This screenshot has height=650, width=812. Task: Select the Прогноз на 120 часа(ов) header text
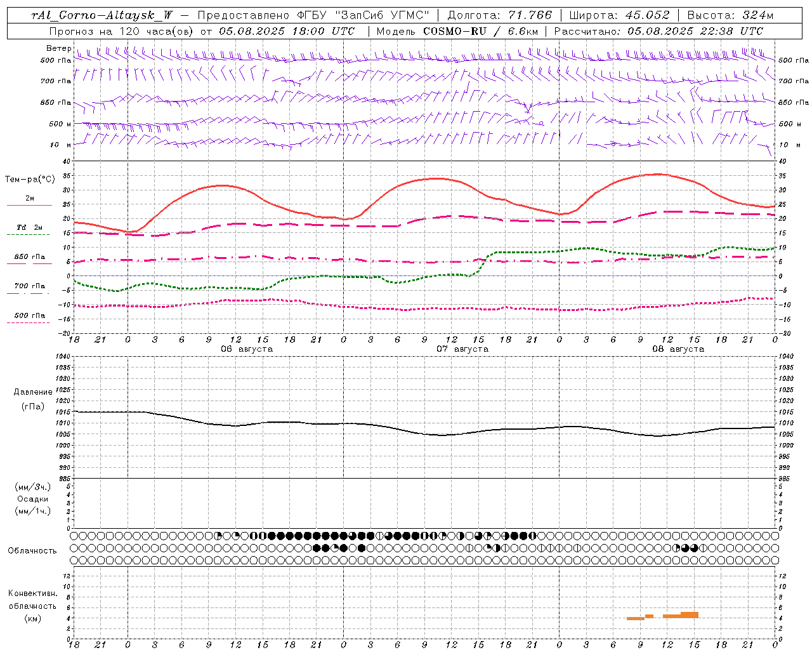coord(122,31)
